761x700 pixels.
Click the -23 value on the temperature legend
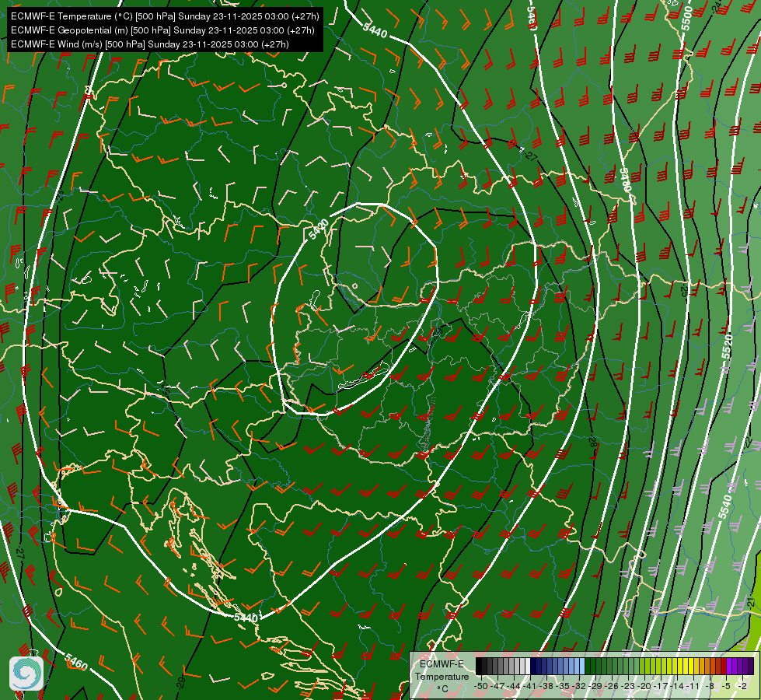628,686
